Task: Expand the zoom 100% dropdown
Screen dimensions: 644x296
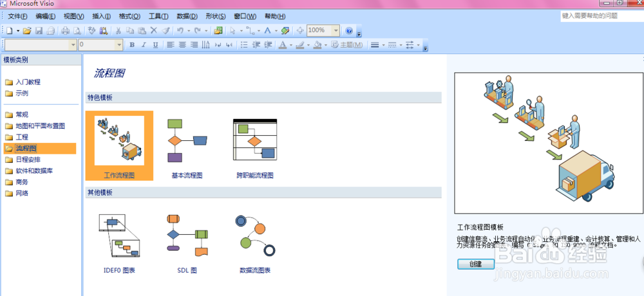Action: click(336, 30)
